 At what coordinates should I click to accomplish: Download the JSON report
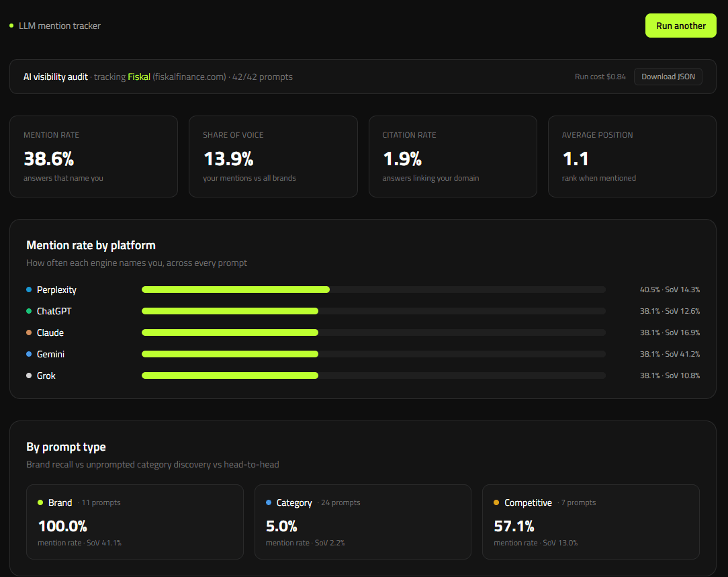pyautogui.click(x=668, y=77)
